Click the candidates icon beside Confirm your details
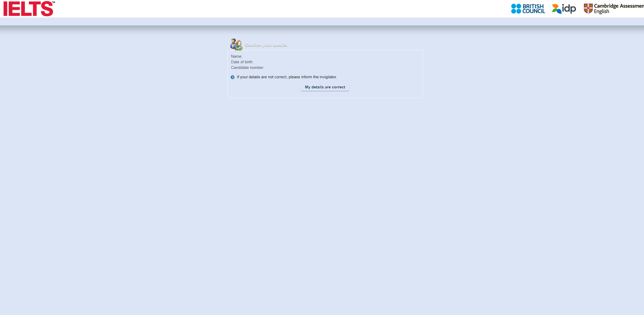This screenshot has height=315, width=644. tap(236, 44)
